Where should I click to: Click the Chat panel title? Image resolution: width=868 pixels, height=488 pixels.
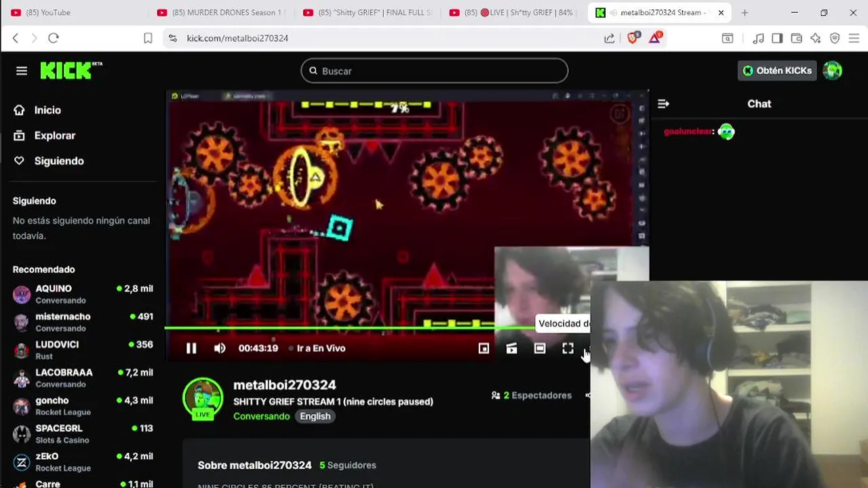pos(759,104)
